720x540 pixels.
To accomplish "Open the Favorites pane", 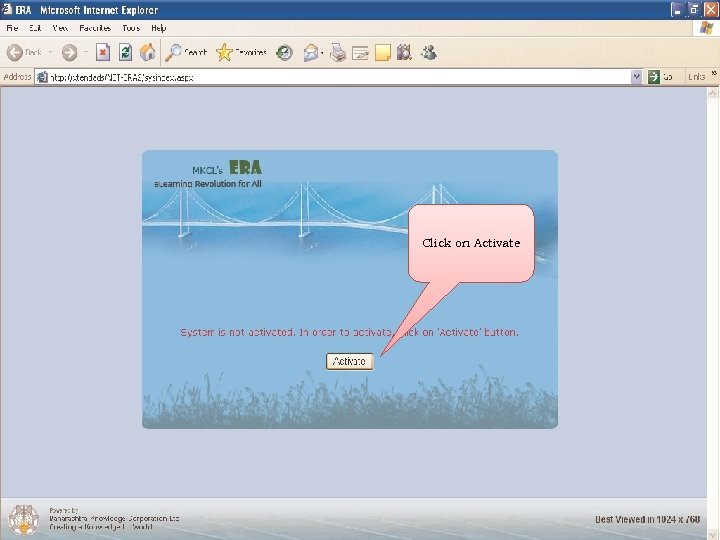I will [x=241, y=52].
